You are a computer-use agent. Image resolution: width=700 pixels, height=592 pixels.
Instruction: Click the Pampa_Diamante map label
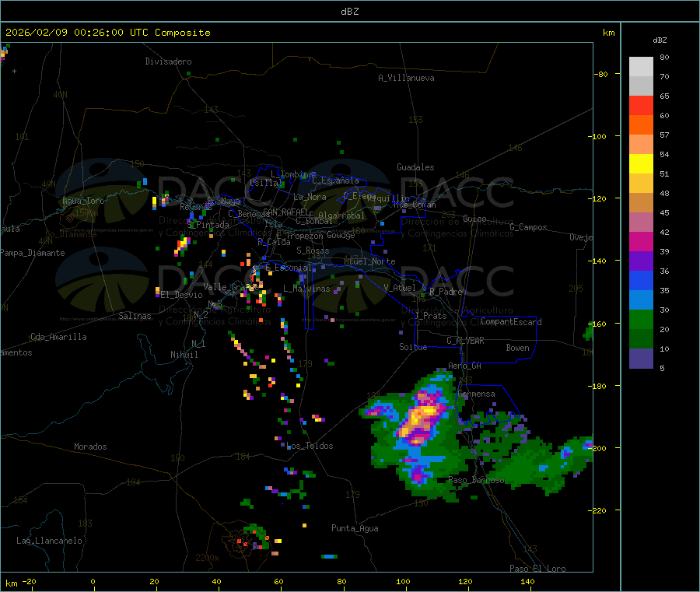click(32, 253)
